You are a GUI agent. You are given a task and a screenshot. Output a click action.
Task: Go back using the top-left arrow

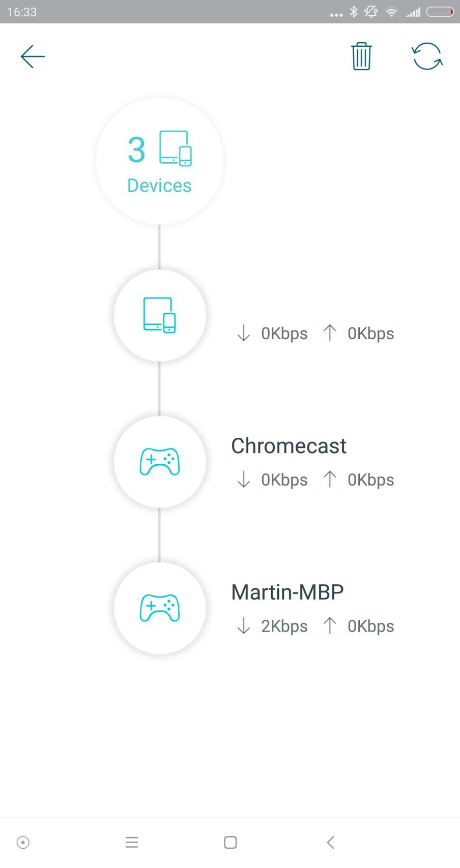(x=33, y=56)
